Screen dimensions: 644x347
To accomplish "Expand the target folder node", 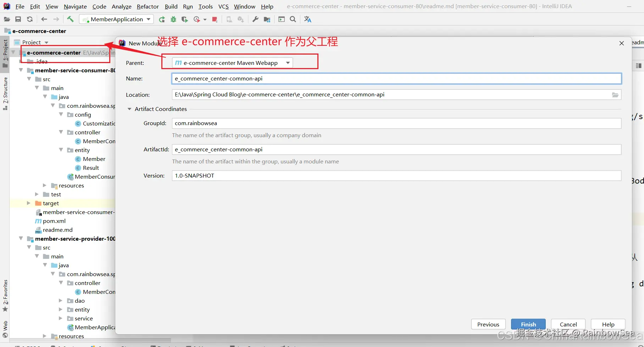I will 29,203.
